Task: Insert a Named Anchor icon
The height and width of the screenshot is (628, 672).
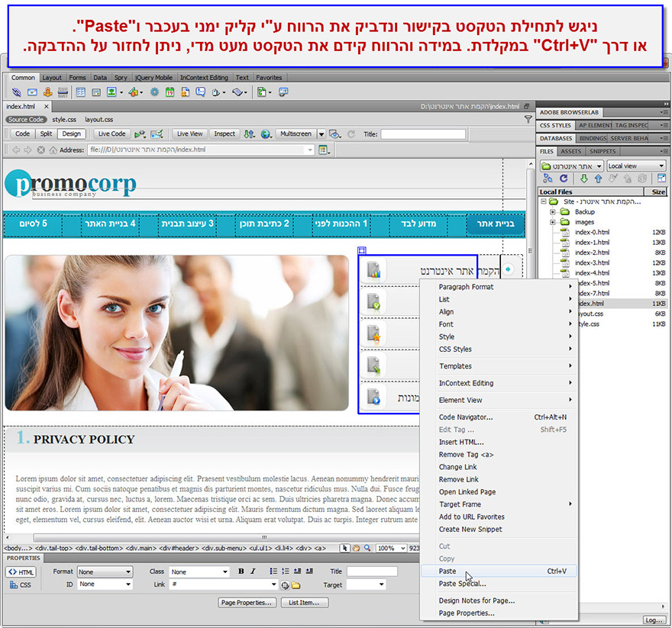Action: point(47,92)
